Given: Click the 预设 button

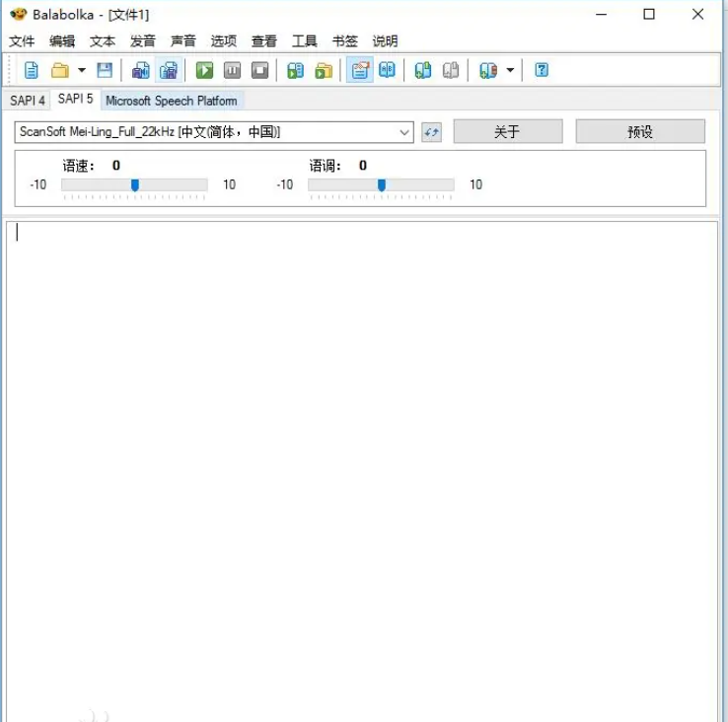Looking at the screenshot, I should pos(640,131).
